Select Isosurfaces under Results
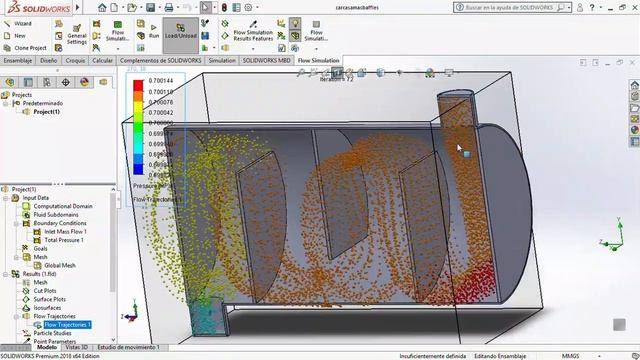The height and width of the screenshot is (360, 640). coord(47,308)
